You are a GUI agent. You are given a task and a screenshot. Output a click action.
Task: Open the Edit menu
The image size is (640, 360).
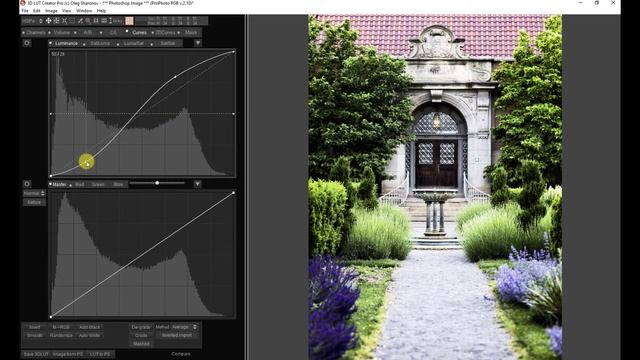37,11
